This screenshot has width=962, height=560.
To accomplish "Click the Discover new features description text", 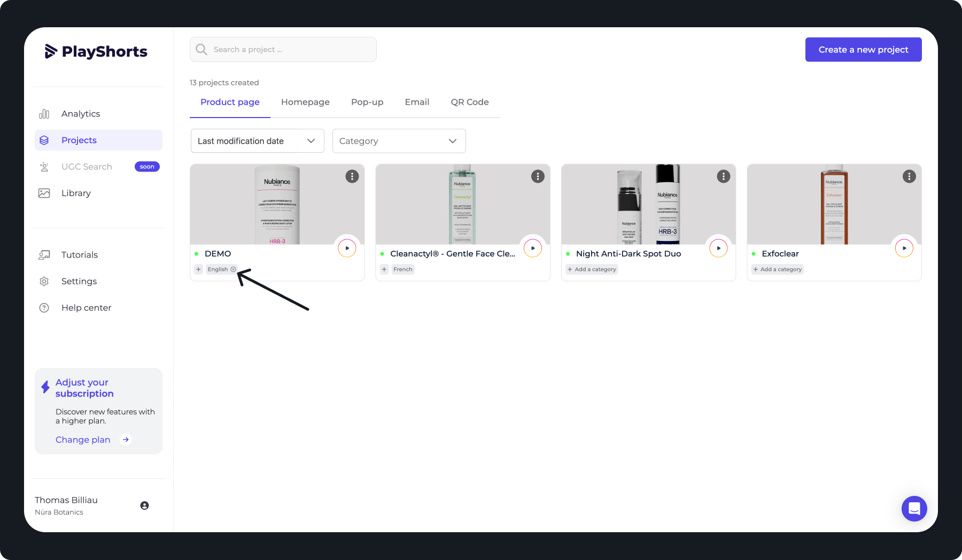I will click(x=105, y=416).
